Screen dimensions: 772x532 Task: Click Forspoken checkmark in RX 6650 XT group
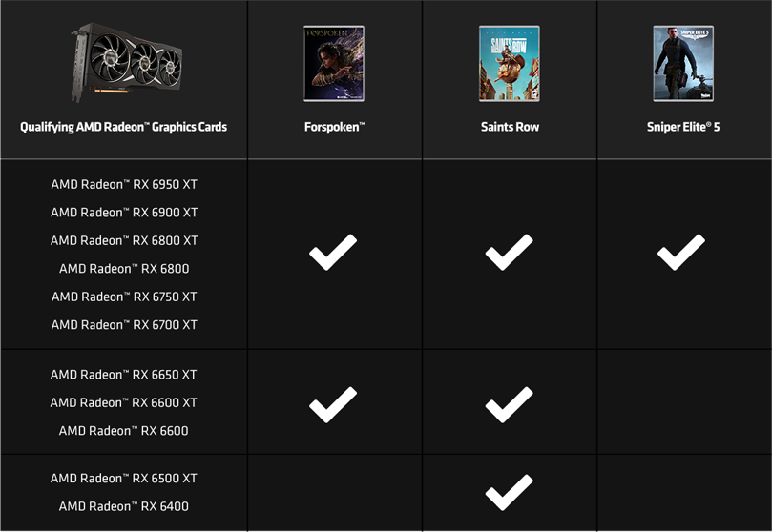click(x=333, y=404)
